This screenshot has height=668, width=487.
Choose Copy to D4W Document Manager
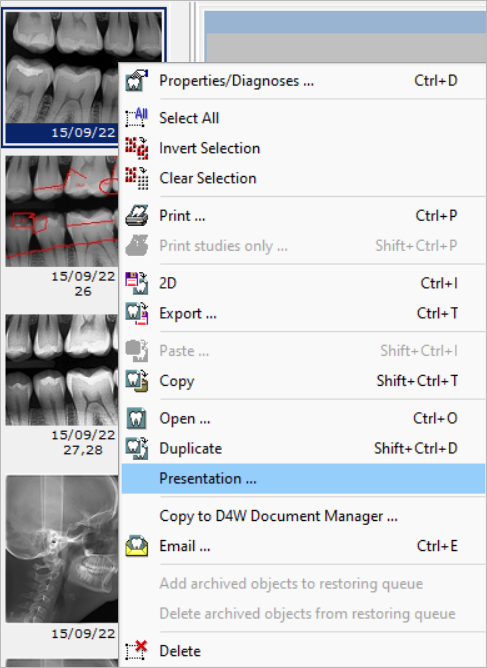click(x=278, y=516)
